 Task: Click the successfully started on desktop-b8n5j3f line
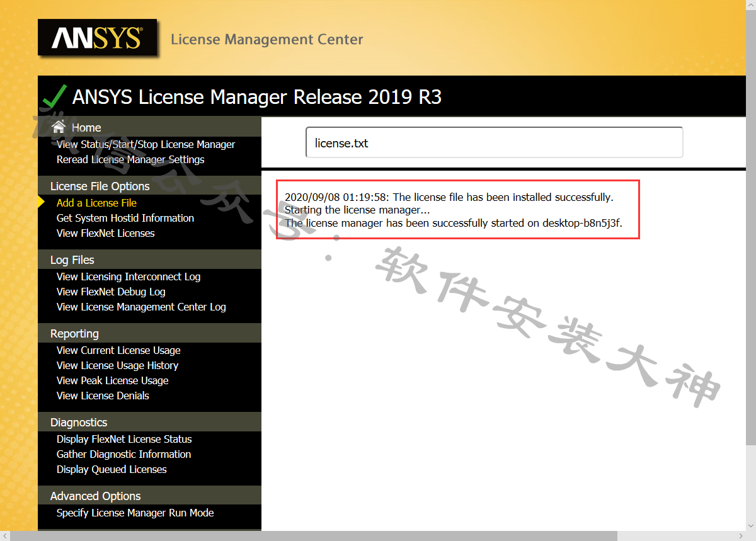pyautogui.click(x=454, y=222)
